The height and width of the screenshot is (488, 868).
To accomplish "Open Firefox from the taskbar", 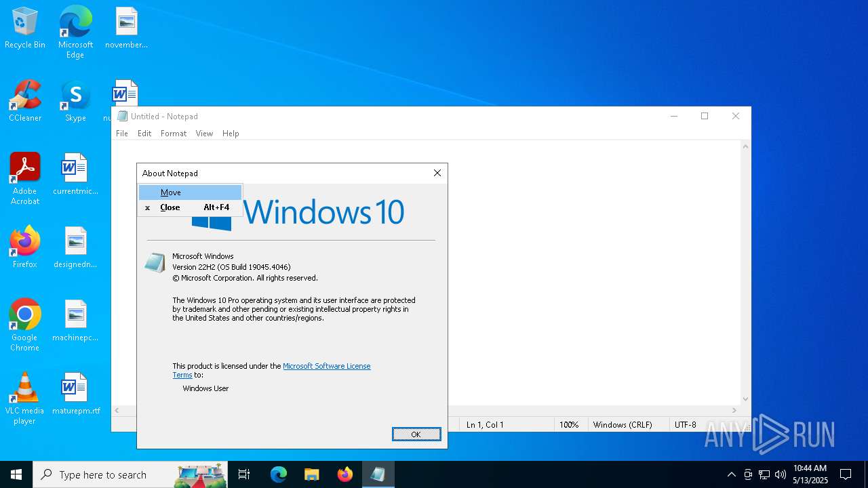I will (x=344, y=474).
